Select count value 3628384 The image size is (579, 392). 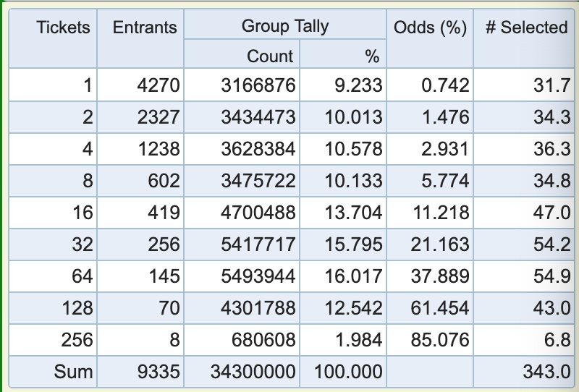[258, 149]
